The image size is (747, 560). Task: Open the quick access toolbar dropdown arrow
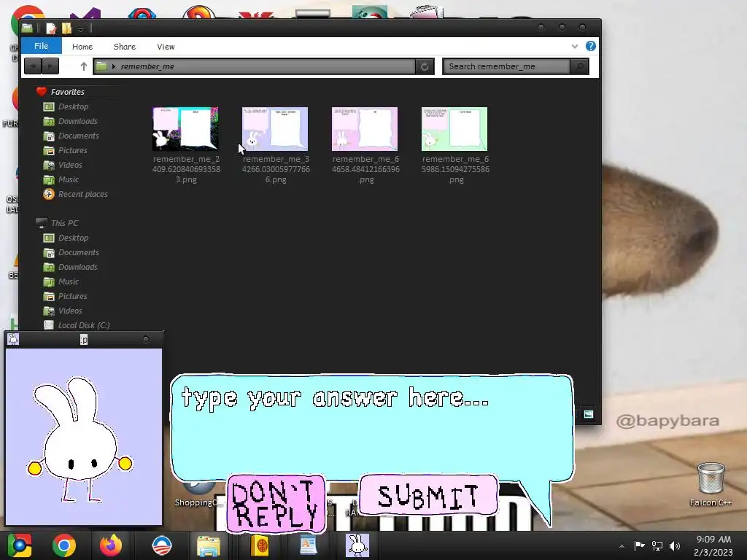pyautogui.click(x=80, y=29)
